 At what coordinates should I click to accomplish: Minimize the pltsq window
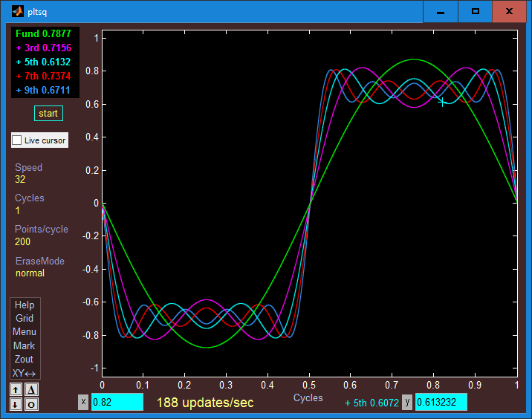point(441,12)
